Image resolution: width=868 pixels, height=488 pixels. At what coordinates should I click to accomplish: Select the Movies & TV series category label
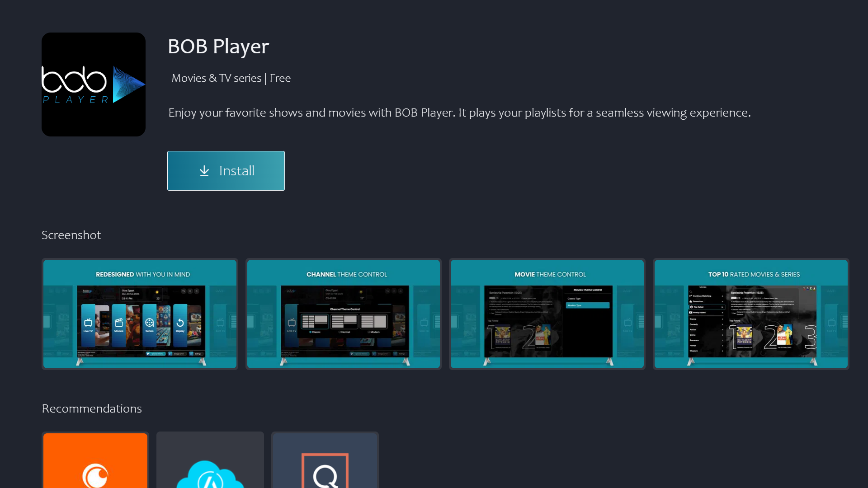pos(216,78)
